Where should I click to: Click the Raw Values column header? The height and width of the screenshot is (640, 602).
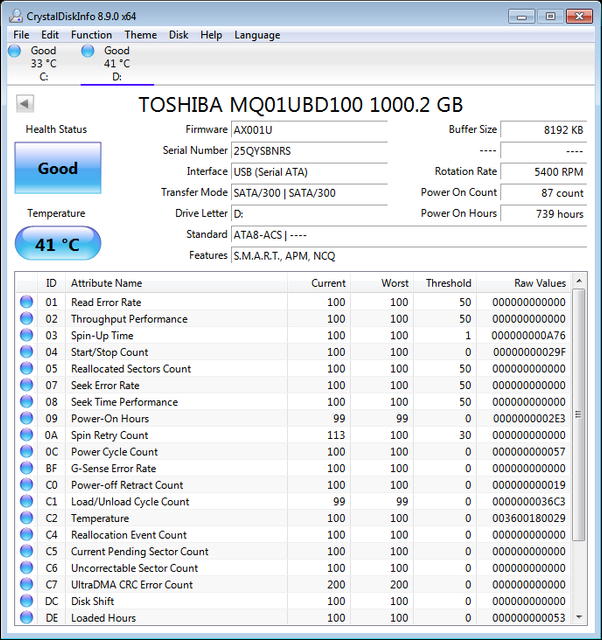(x=524, y=283)
